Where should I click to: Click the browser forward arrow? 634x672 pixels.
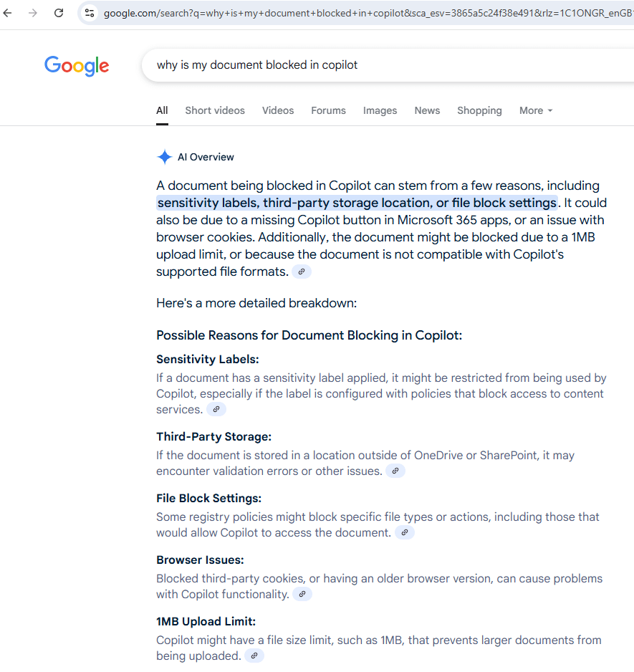tap(33, 13)
